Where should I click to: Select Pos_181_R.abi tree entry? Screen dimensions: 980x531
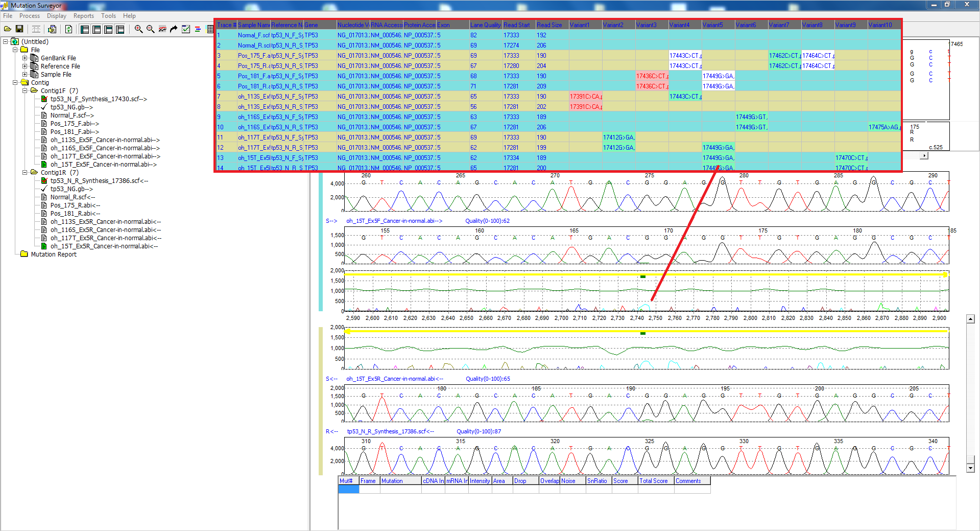tap(75, 213)
